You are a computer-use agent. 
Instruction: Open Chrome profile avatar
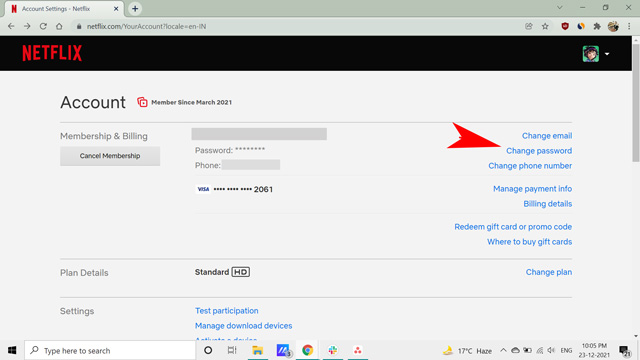click(x=613, y=26)
